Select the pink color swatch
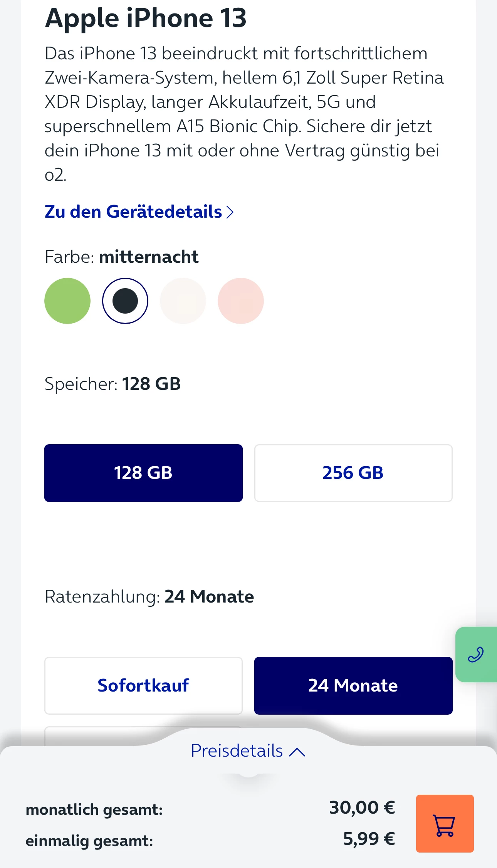This screenshot has height=868, width=497. click(241, 301)
